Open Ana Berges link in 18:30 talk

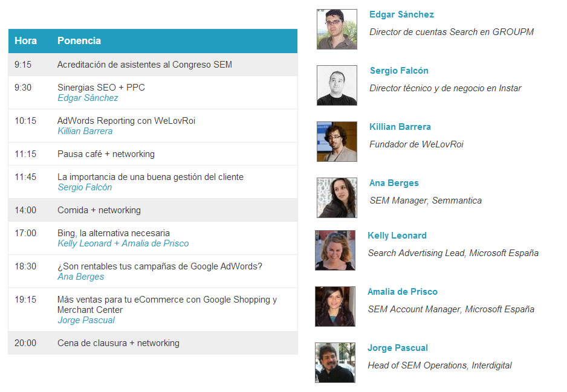[x=80, y=277]
